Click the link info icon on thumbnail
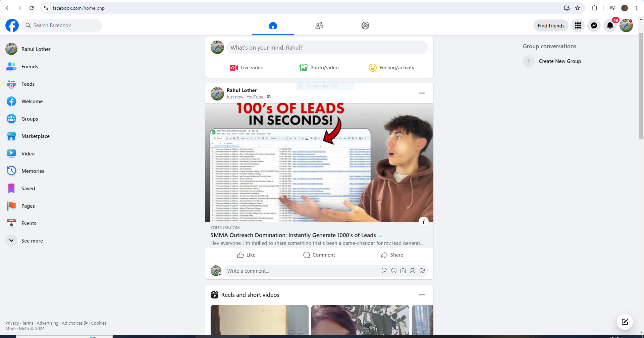This screenshot has height=338, width=644. 423,221
